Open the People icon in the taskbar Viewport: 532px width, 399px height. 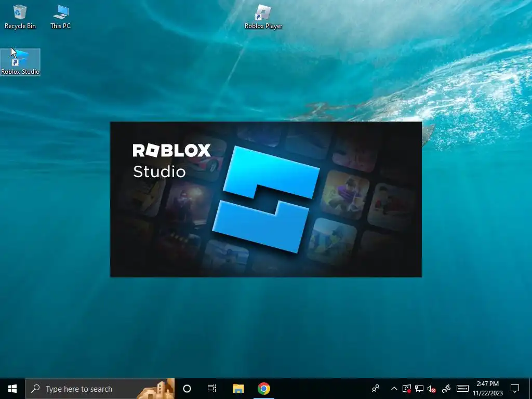point(376,389)
